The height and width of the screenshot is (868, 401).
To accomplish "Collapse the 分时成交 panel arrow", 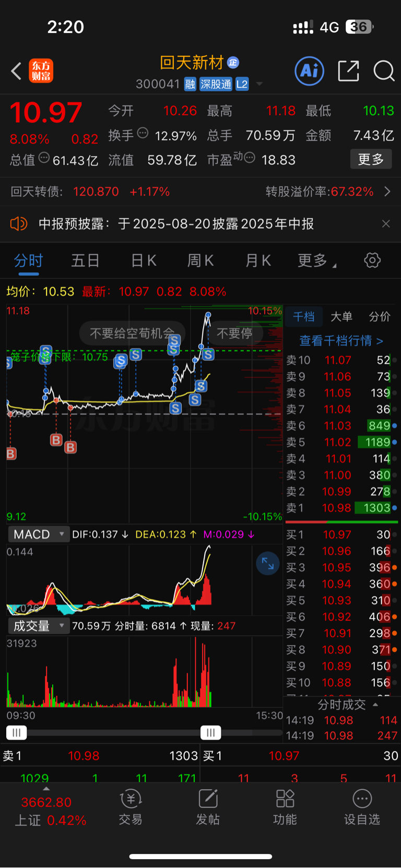I will [375, 705].
